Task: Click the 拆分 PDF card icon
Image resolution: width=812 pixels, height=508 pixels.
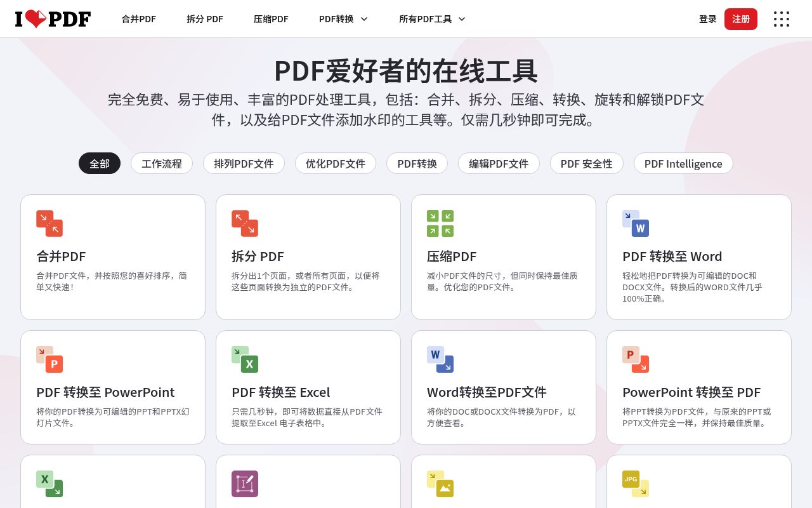Action: point(245,224)
